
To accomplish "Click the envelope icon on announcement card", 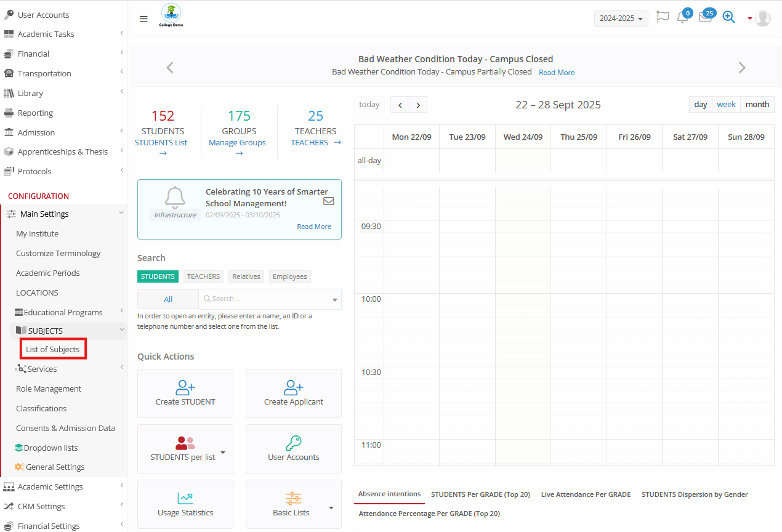I will (x=329, y=201).
